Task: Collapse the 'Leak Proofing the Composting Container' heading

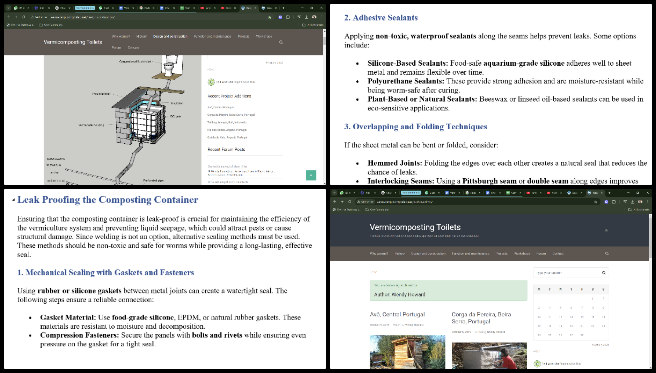Action: pos(13,200)
